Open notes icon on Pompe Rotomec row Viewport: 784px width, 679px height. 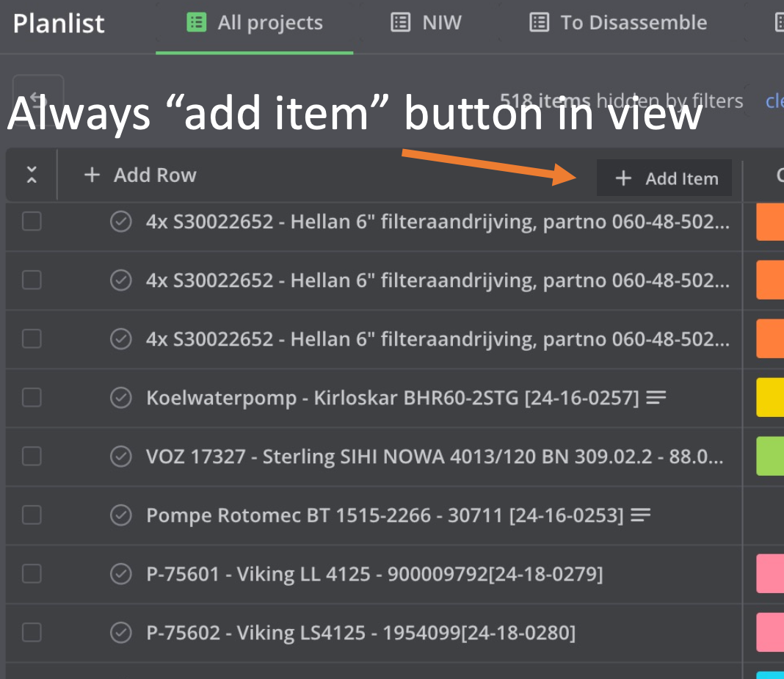[640, 515]
